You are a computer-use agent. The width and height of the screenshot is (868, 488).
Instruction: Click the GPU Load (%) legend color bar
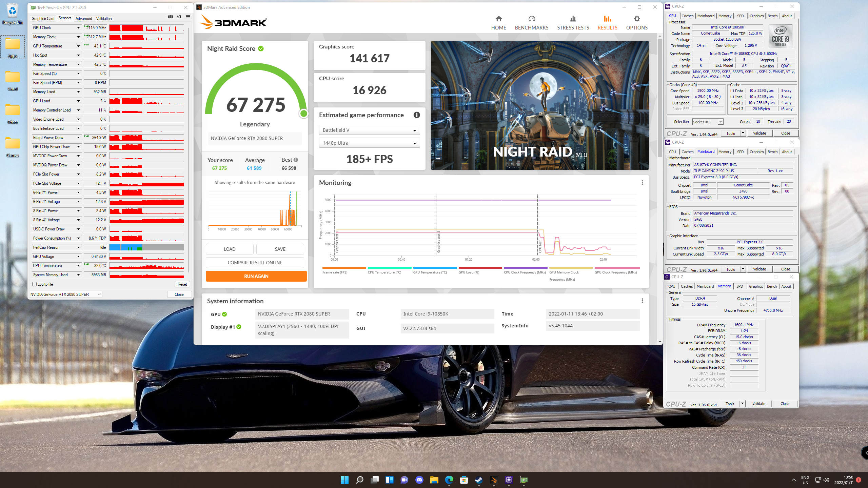pos(480,268)
